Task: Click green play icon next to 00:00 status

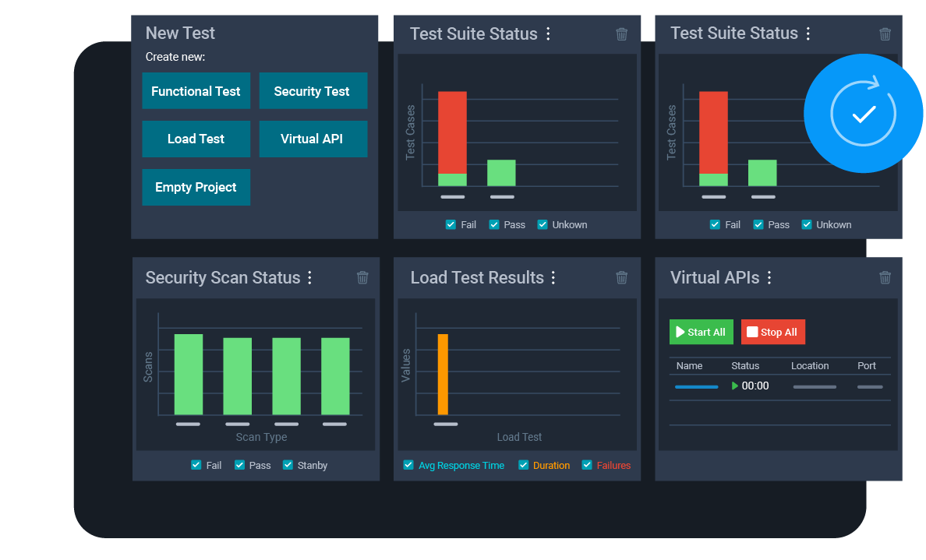Action: click(736, 386)
